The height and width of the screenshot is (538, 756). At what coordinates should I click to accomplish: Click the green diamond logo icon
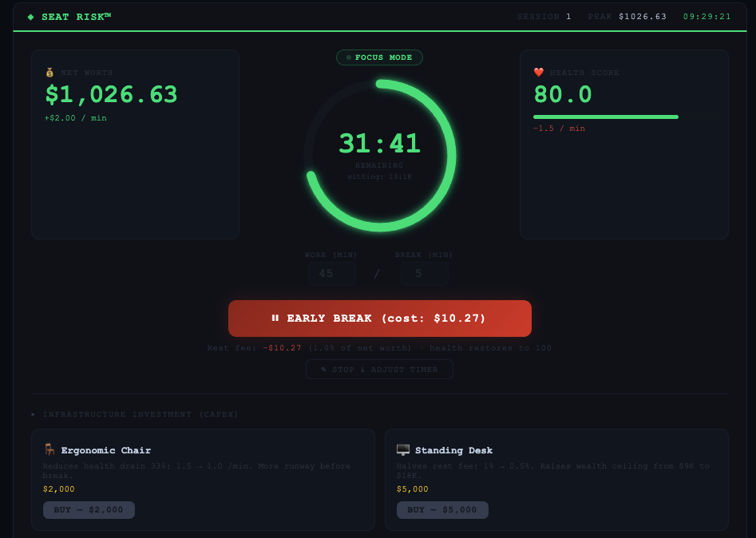click(x=31, y=17)
